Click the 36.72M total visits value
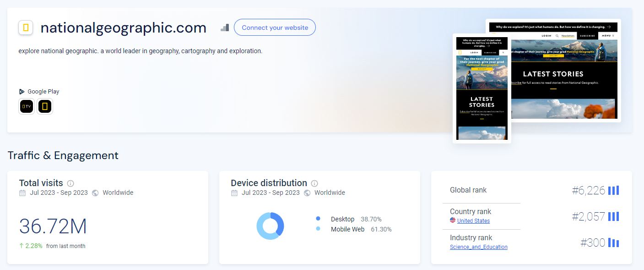 [x=53, y=226]
